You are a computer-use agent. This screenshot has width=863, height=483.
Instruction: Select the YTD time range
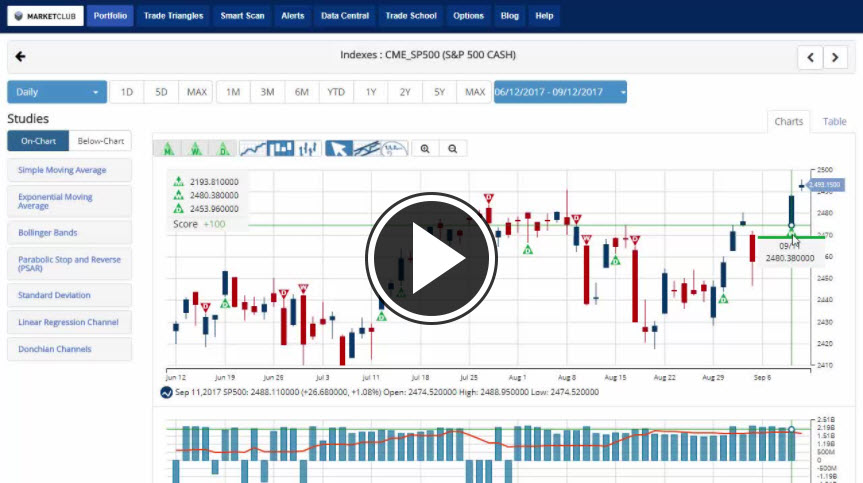click(336, 92)
